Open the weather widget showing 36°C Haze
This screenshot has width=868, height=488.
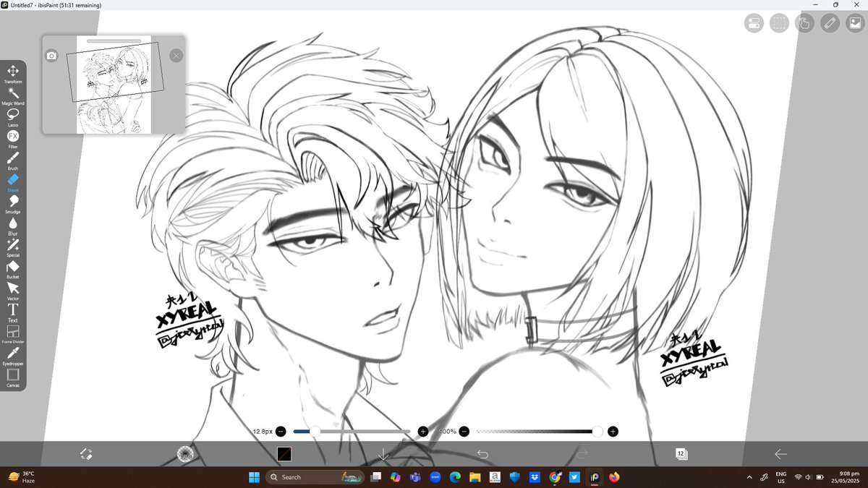[22, 477]
